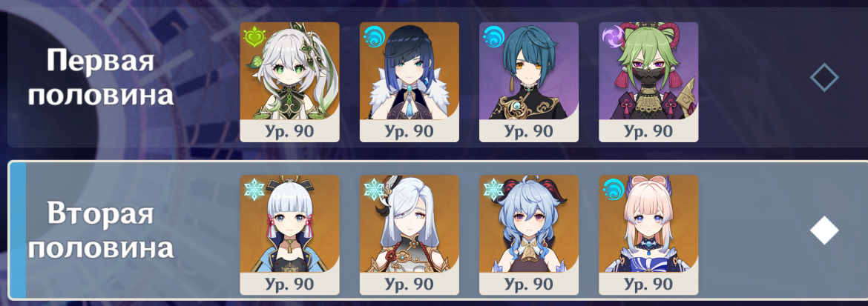Toggle the hollow diamond for Первая половина

click(824, 78)
